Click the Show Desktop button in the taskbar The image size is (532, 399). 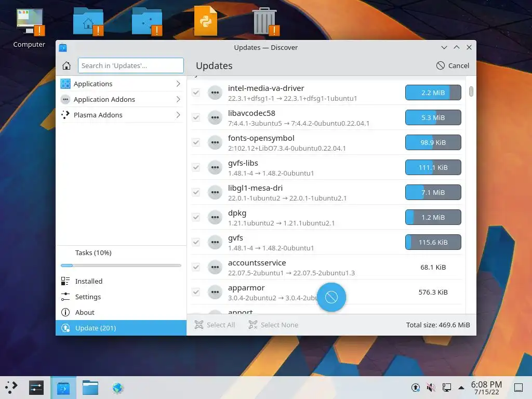tap(518, 388)
